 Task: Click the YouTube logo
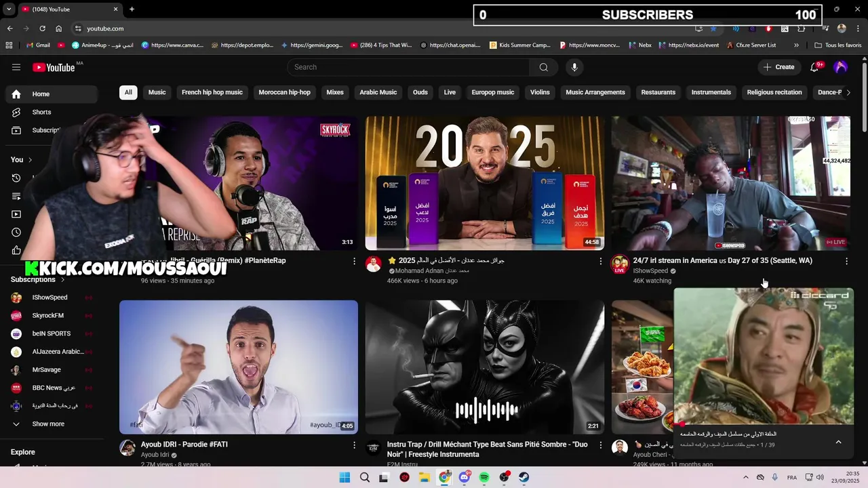(54, 67)
